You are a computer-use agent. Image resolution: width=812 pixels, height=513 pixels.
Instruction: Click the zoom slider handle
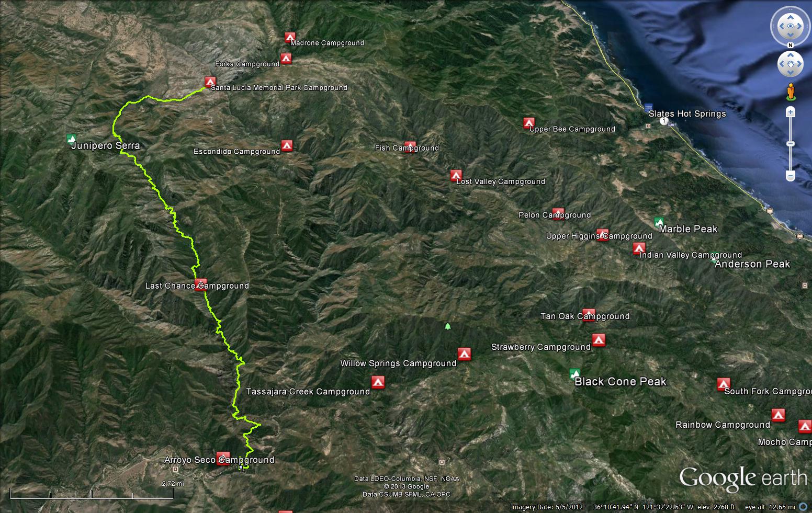tap(791, 144)
